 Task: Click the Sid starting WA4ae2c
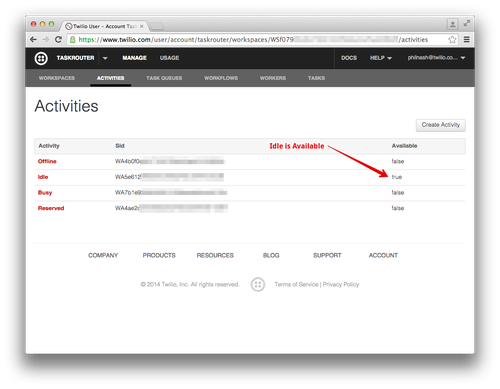[171, 208]
